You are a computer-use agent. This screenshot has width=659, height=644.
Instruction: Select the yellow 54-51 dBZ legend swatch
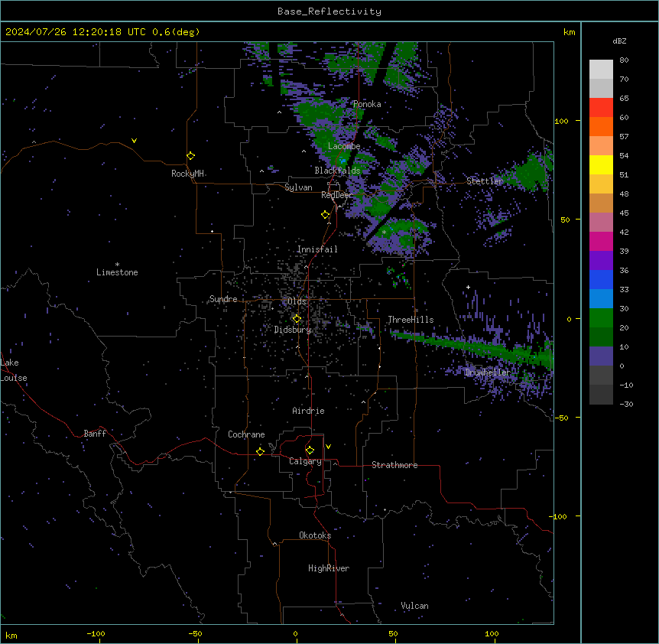601,164
